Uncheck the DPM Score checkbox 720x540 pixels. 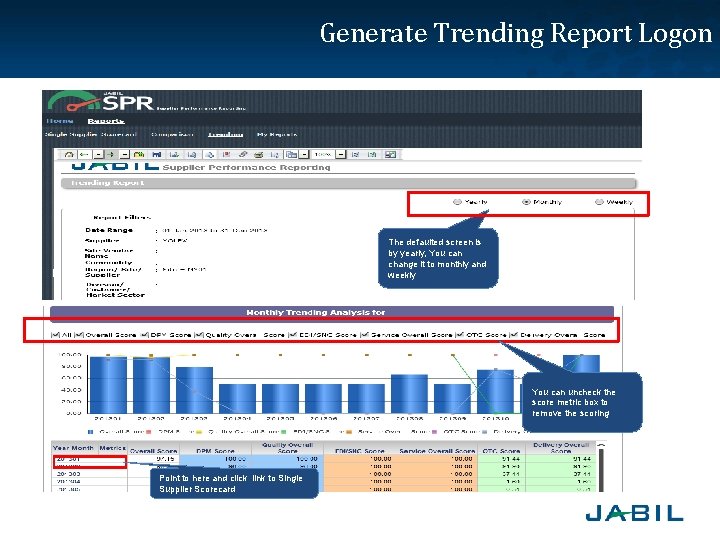pyautogui.click(x=145, y=335)
